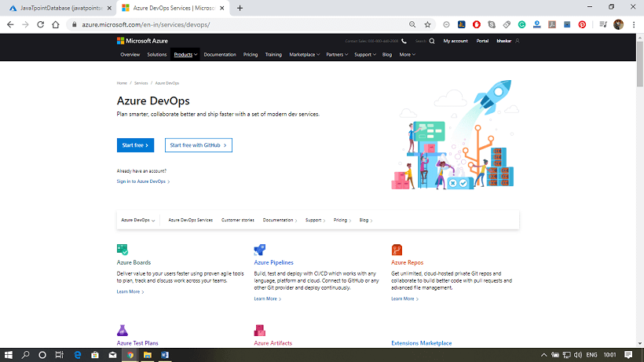
Task: Expand the Azure DevOps sub-navigation dropdown
Action: (138, 220)
